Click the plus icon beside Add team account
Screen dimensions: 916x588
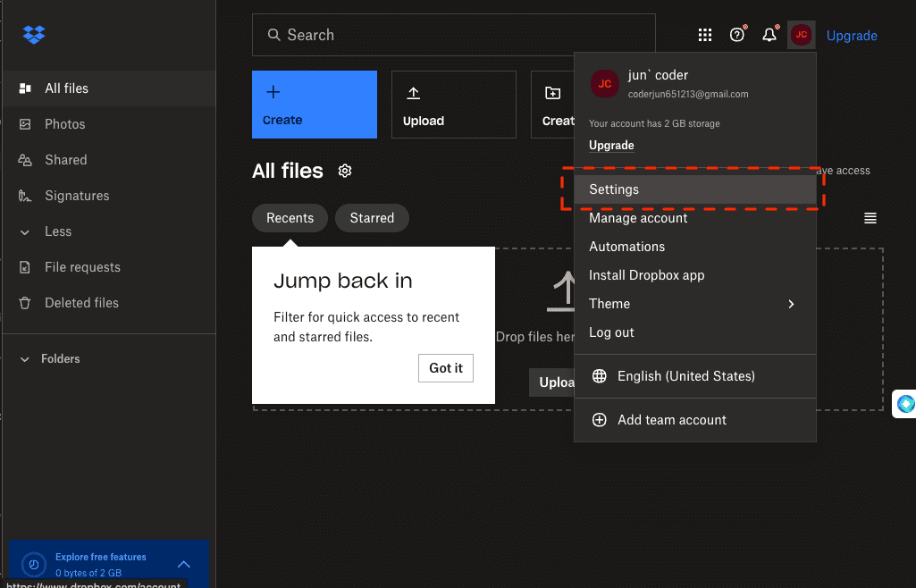(600, 419)
